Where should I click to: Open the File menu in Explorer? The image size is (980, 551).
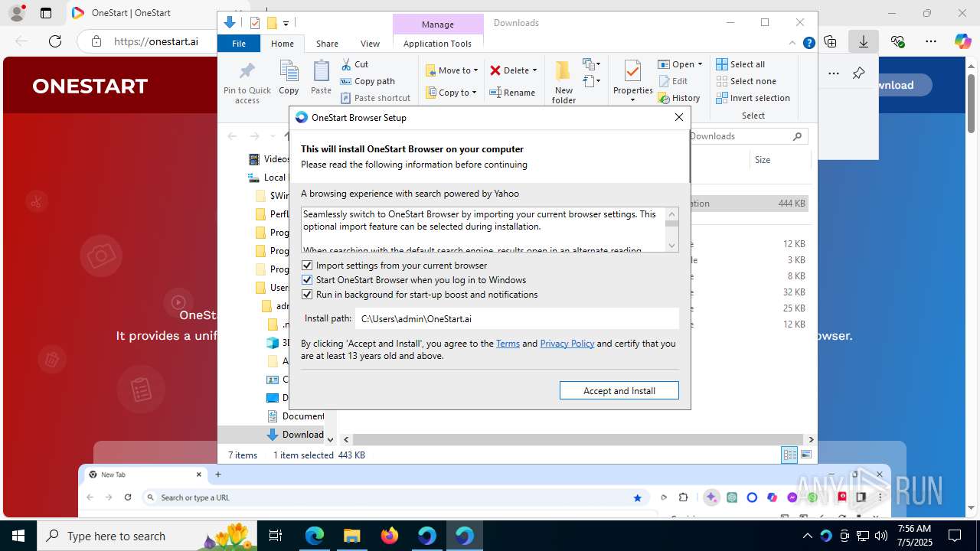pyautogui.click(x=239, y=44)
